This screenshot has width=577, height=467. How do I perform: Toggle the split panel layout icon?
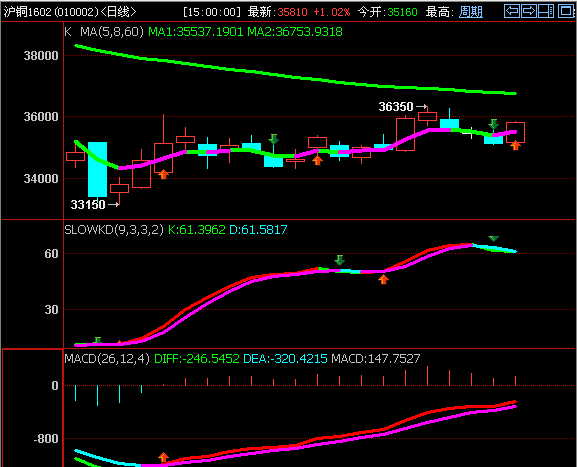coord(546,11)
